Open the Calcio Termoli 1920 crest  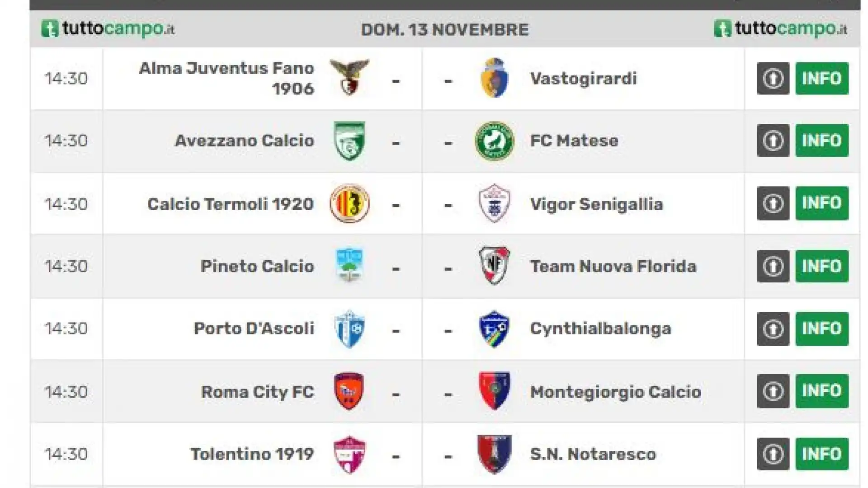pyautogui.click(x=349, y=203)
